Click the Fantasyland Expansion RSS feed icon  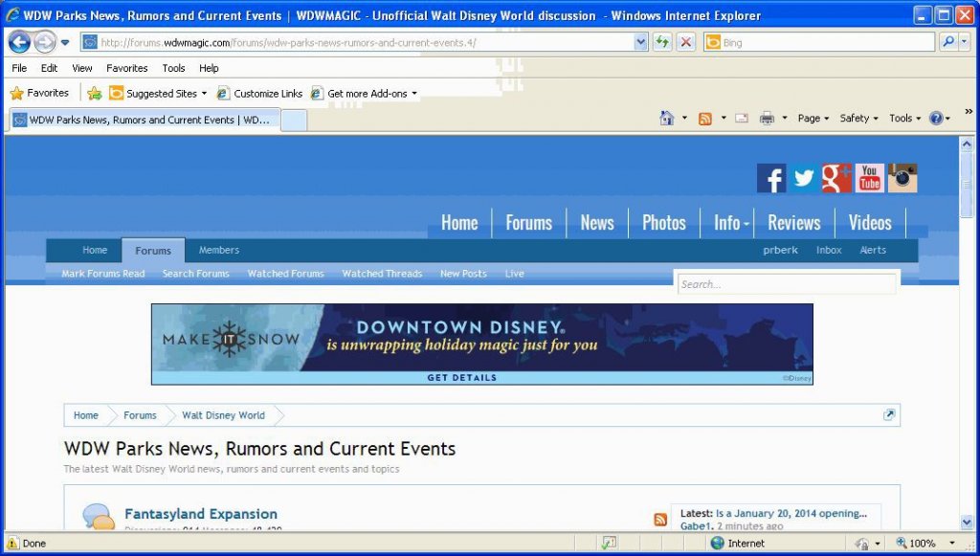tap(660, 520)
